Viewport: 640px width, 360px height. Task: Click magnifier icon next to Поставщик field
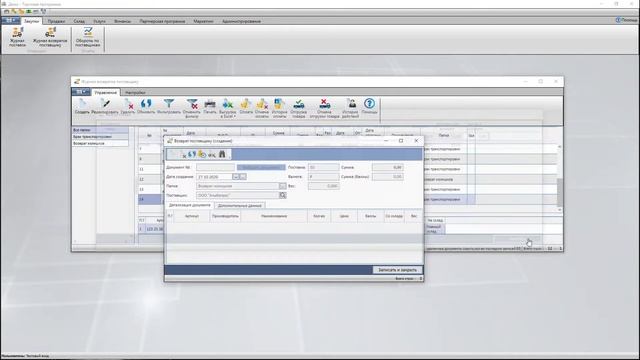282,195
